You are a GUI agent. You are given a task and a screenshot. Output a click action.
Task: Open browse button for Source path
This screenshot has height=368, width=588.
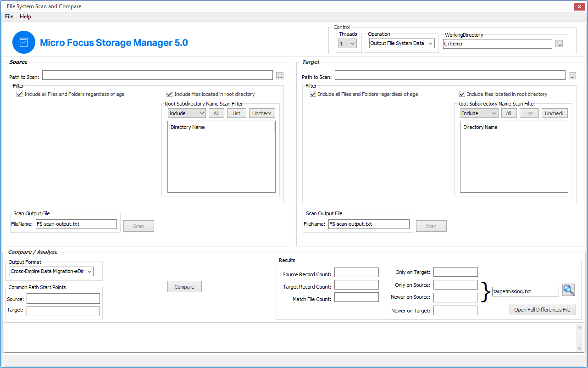point(280,76)
